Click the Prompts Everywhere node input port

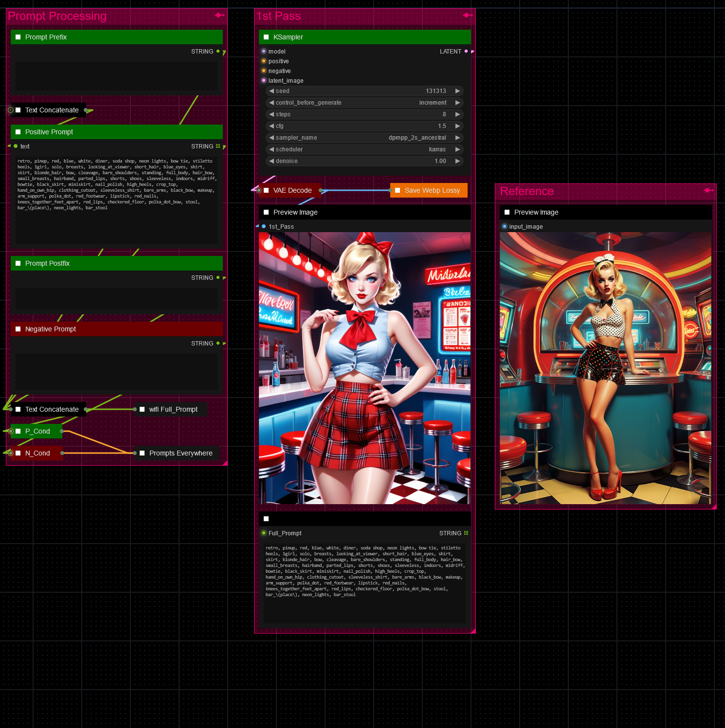click(x=135, y=453)
